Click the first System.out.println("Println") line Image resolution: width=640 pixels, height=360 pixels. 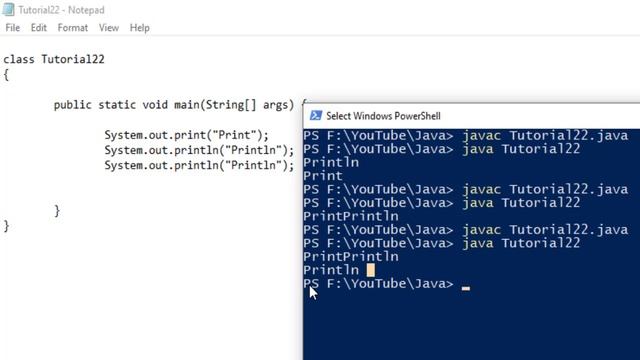coord(199,150)
